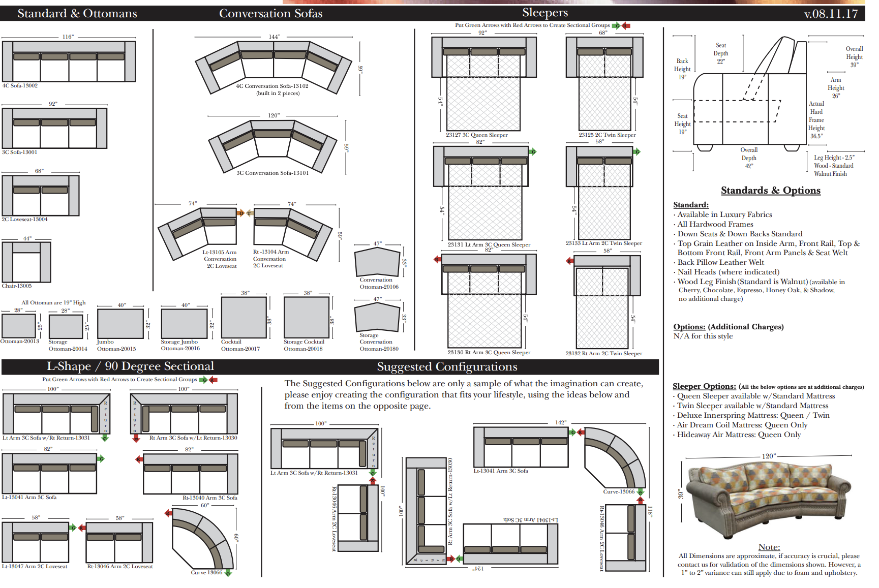Screen dimensions: 879x588
Task: Click the 4C Sofa-13002 diagram
Action: coord(69,61)
